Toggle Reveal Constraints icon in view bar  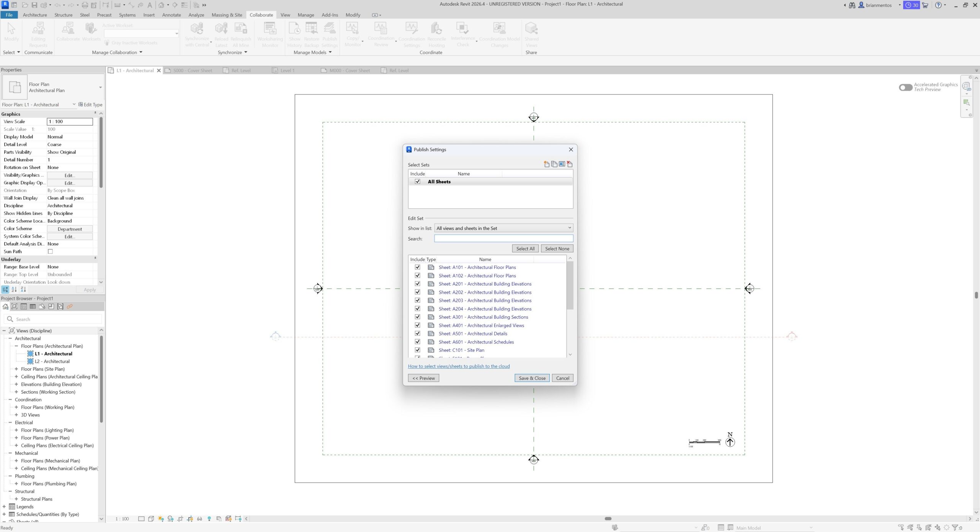point(238,519)
